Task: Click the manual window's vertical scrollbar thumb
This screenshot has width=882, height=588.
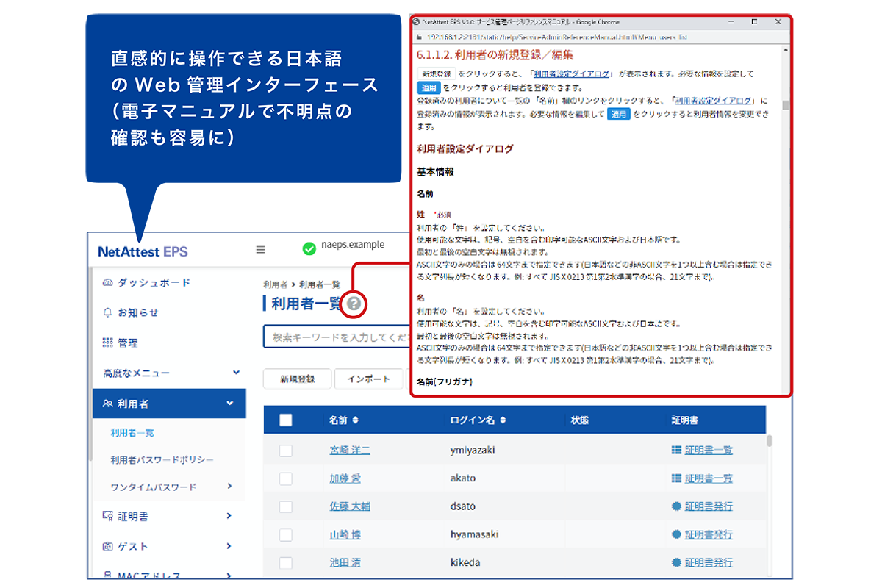Action: (785, 104)
